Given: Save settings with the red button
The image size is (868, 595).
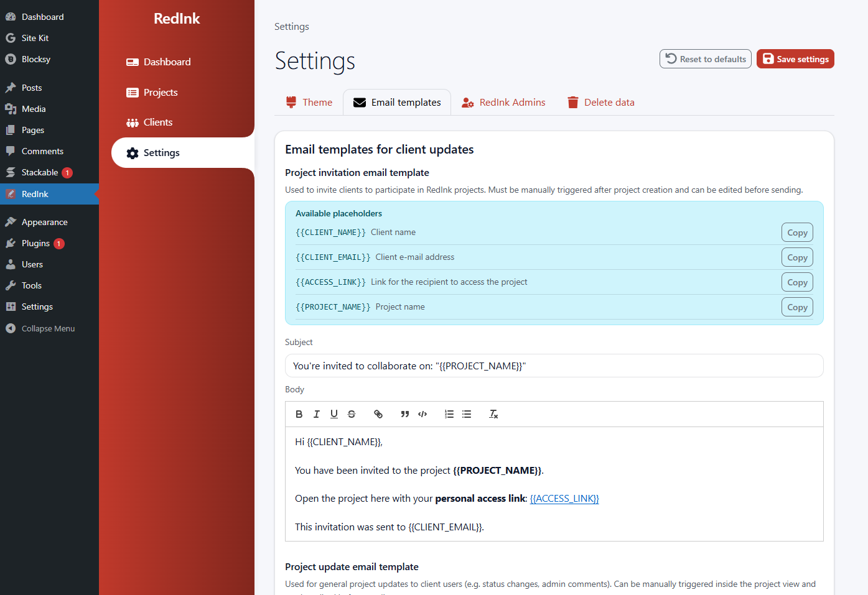Looking at the screenshot, I should (x=795, y=59).
